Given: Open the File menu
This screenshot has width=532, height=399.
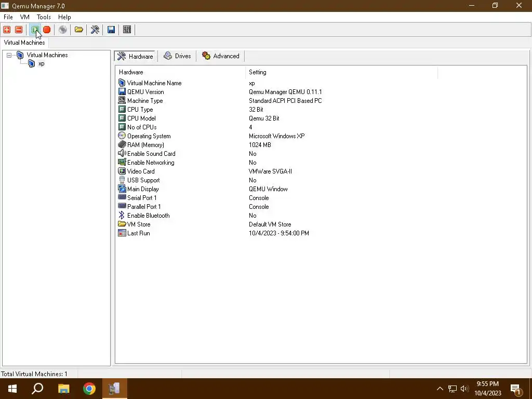Looking at the screenshot, I should pyautogui.click(x=8, y=17).
